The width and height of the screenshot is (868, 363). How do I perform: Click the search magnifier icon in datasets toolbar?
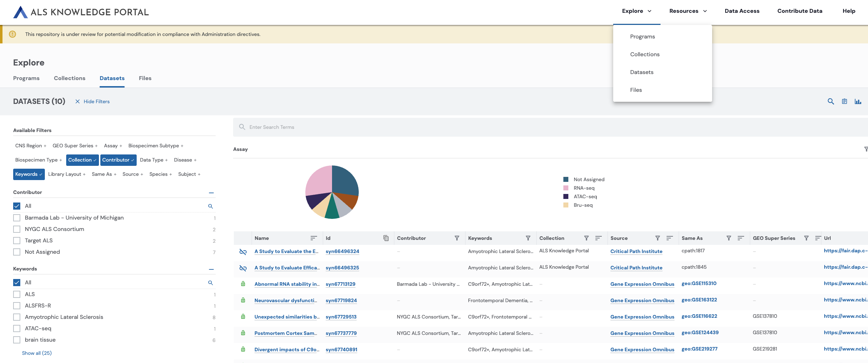click(x=831, y=101)
